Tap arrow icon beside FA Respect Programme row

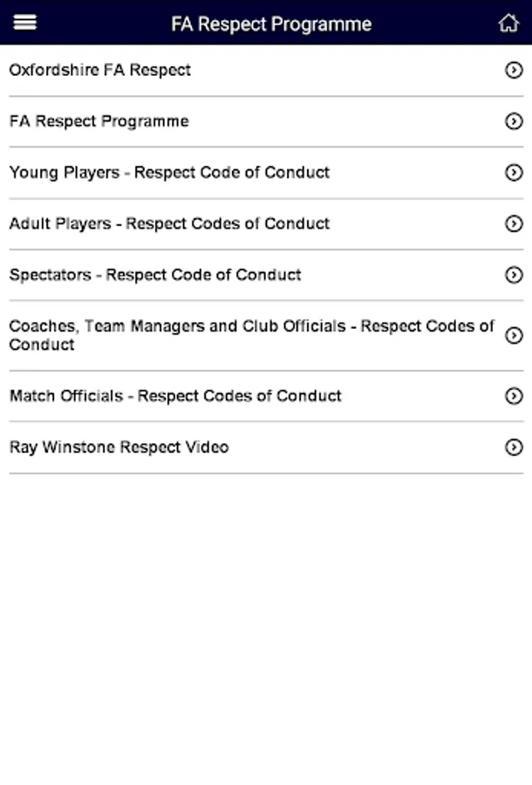514,121
